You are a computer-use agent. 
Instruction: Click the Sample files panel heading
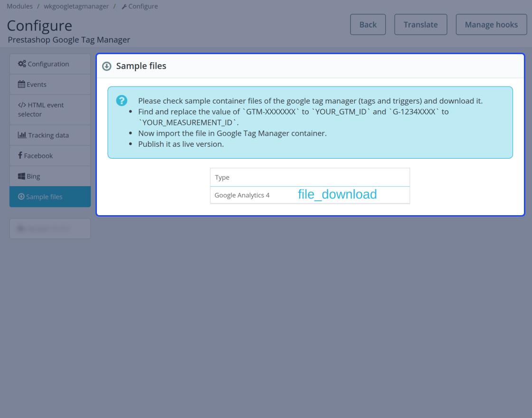(141, 66)
